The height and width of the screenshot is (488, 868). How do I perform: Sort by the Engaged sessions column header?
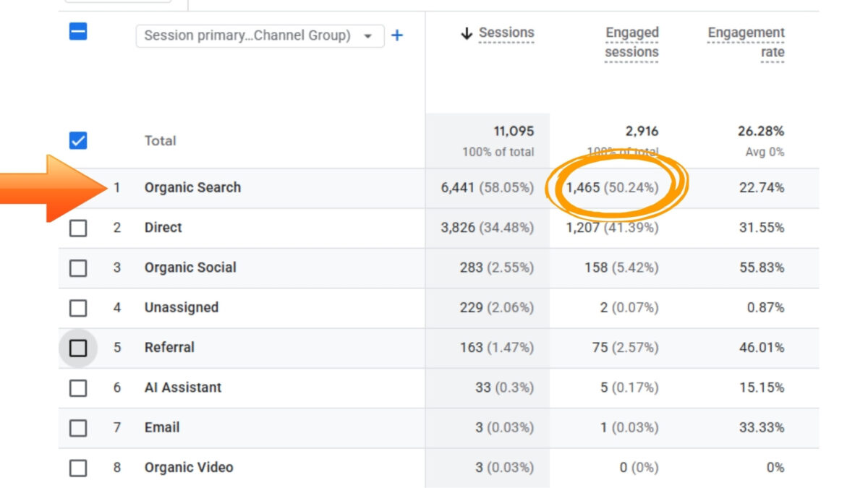[631, 43]
